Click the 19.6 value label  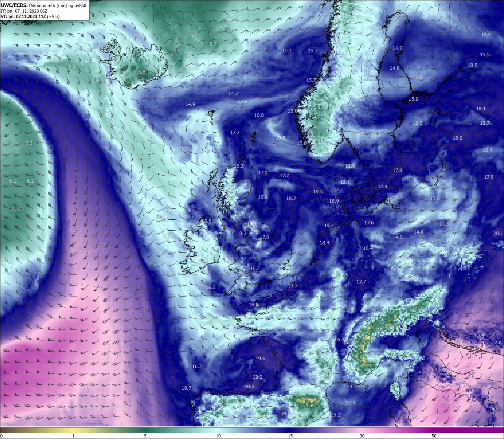[260, 359]
